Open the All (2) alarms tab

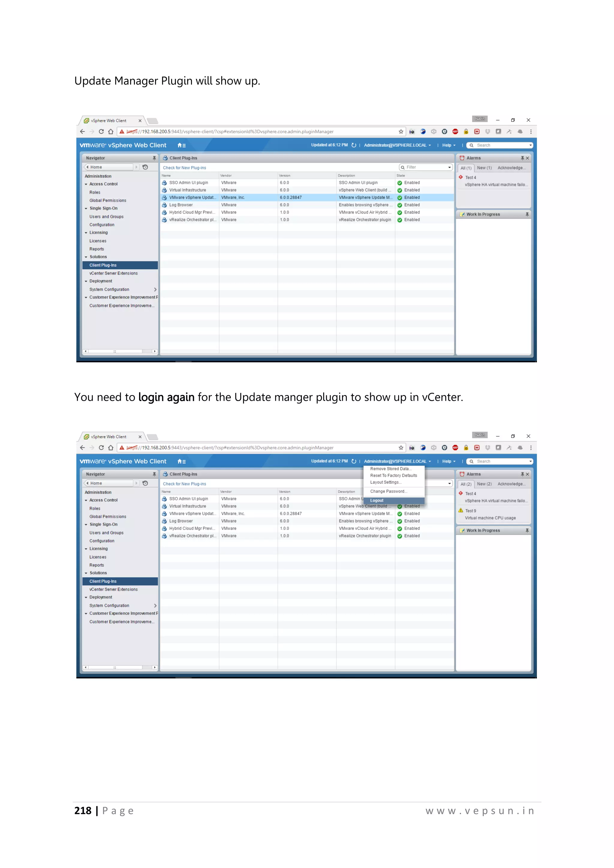466,484
